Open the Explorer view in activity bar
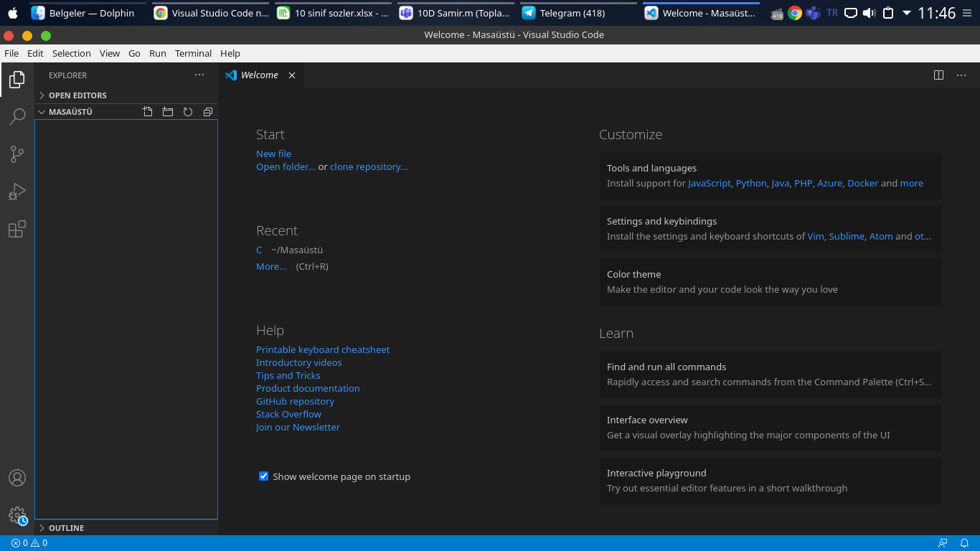980x551 pixels. (x=17, y=80)
